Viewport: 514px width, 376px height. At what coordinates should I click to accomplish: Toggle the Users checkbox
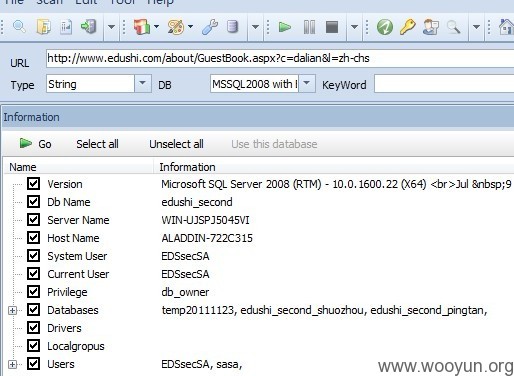(33, 364)
